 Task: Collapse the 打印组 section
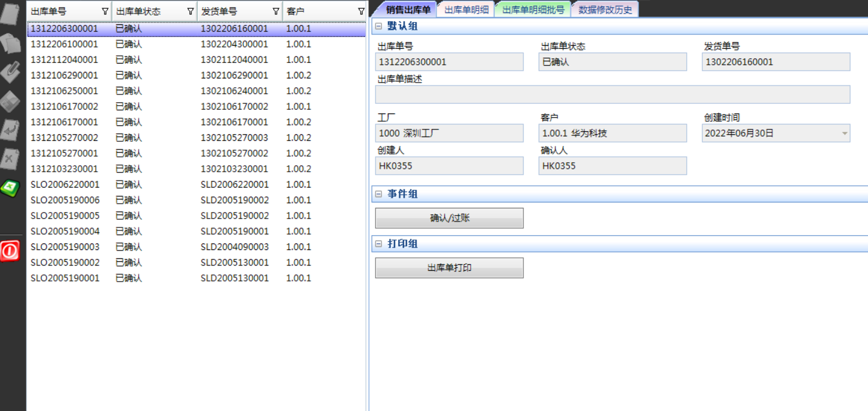(x=378, y=244)
